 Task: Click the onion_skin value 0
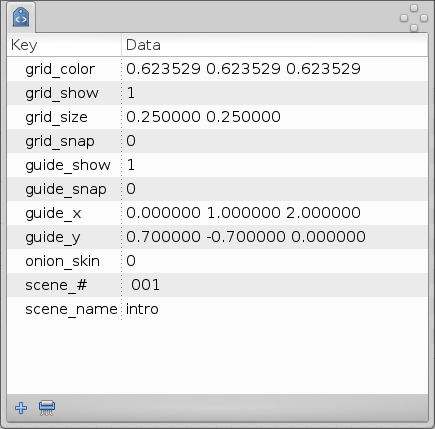[x=131, y=261]
